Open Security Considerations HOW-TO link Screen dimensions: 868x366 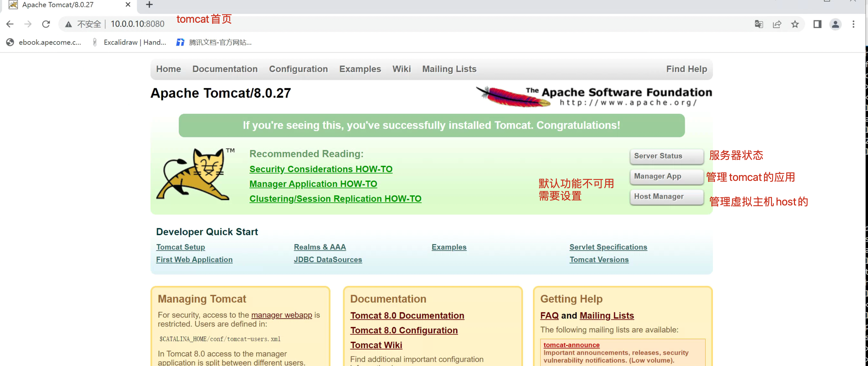point(320,169)
